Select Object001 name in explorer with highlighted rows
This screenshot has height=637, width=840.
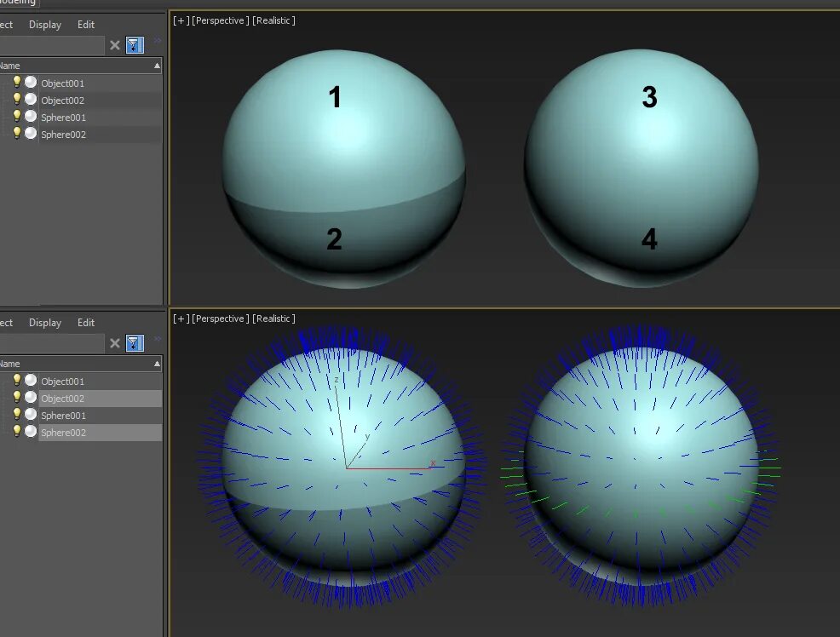point(63,382)
